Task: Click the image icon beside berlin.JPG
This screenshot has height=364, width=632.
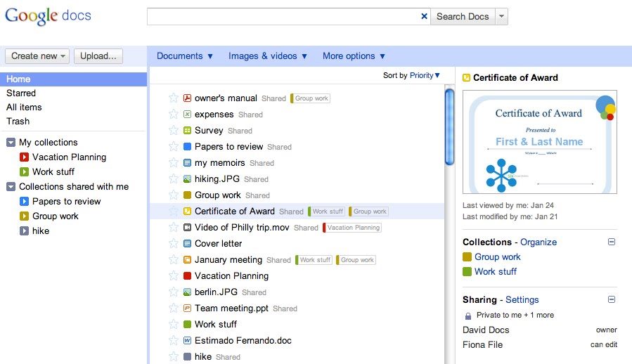Action: [x=187, y=292]
